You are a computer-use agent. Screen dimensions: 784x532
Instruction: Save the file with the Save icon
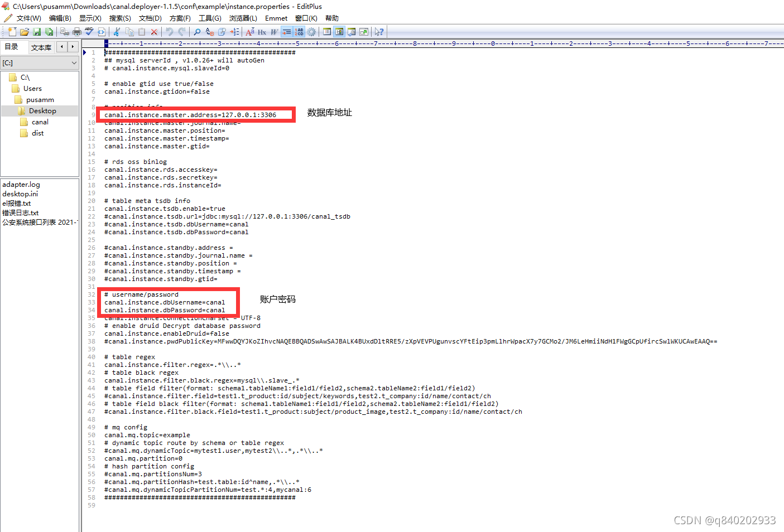[x=37, y=32]
